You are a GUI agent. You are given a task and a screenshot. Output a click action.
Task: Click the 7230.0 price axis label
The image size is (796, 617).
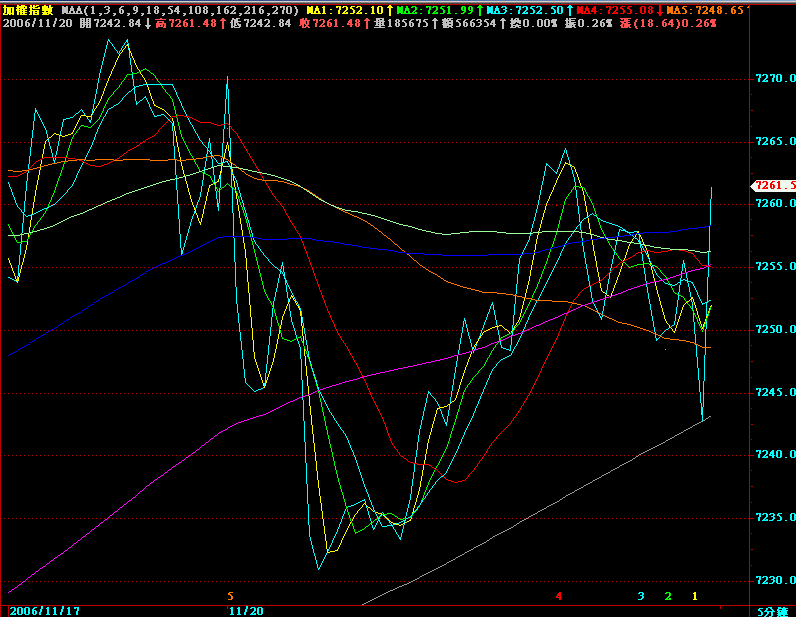click(x=773, y=580)
